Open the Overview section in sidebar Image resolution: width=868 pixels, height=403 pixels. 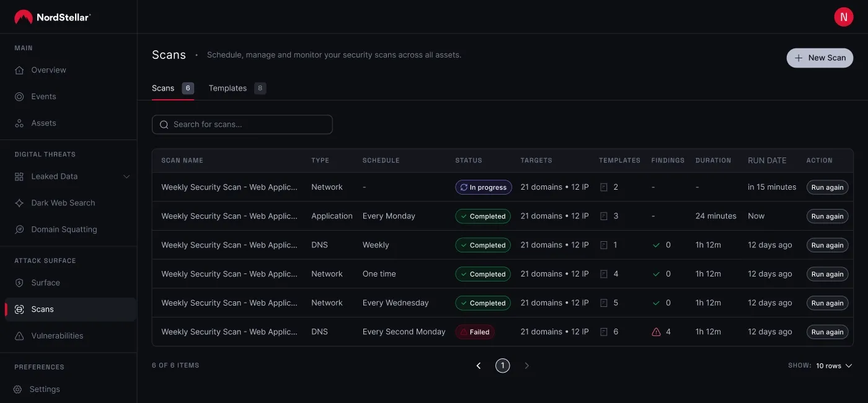tap(48, 69)
